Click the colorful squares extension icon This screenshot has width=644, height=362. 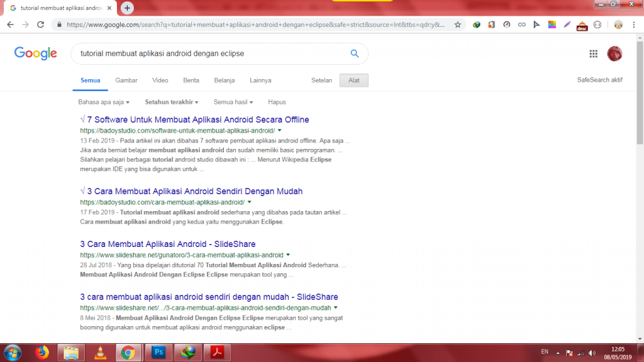click(552, 25)
